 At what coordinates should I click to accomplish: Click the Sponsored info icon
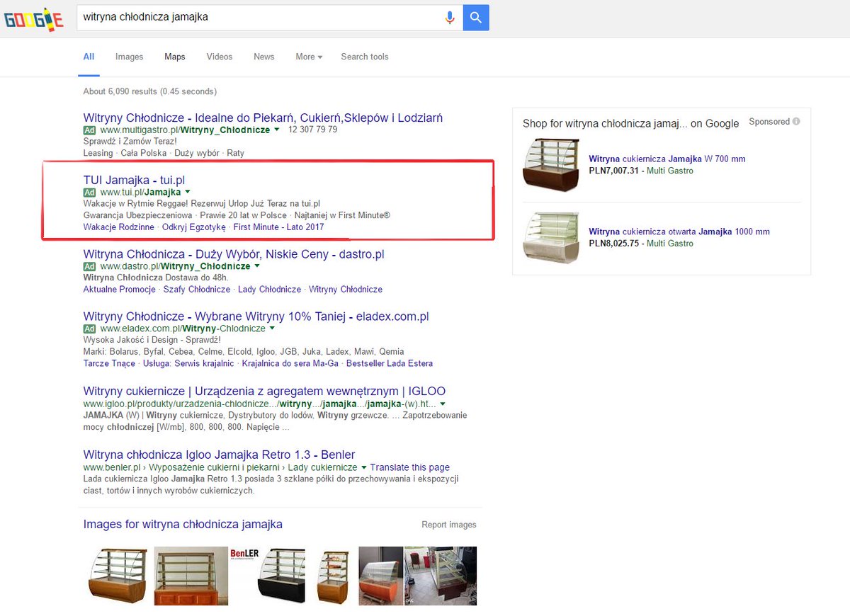point(796,122)
